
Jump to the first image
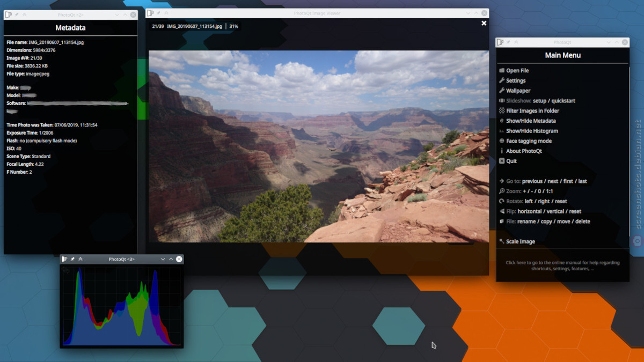coord(568,181)
